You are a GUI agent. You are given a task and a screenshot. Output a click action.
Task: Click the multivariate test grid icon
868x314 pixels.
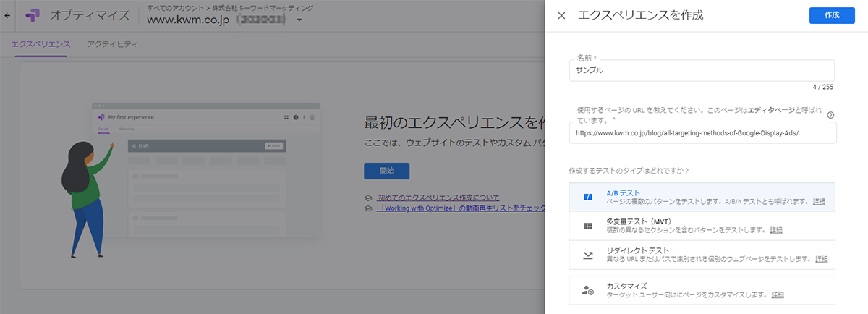[588, 226]
